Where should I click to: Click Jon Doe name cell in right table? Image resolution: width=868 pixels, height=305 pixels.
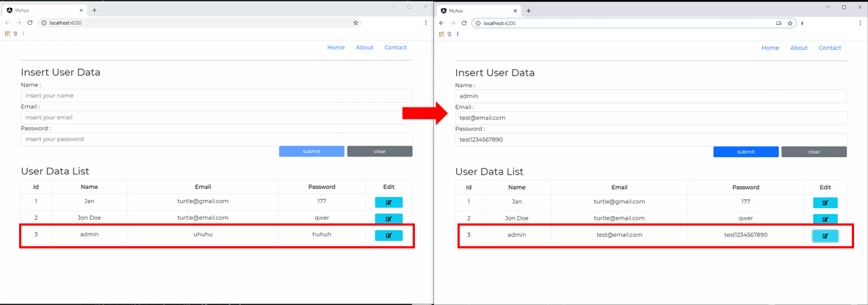(x=516, y=219)
